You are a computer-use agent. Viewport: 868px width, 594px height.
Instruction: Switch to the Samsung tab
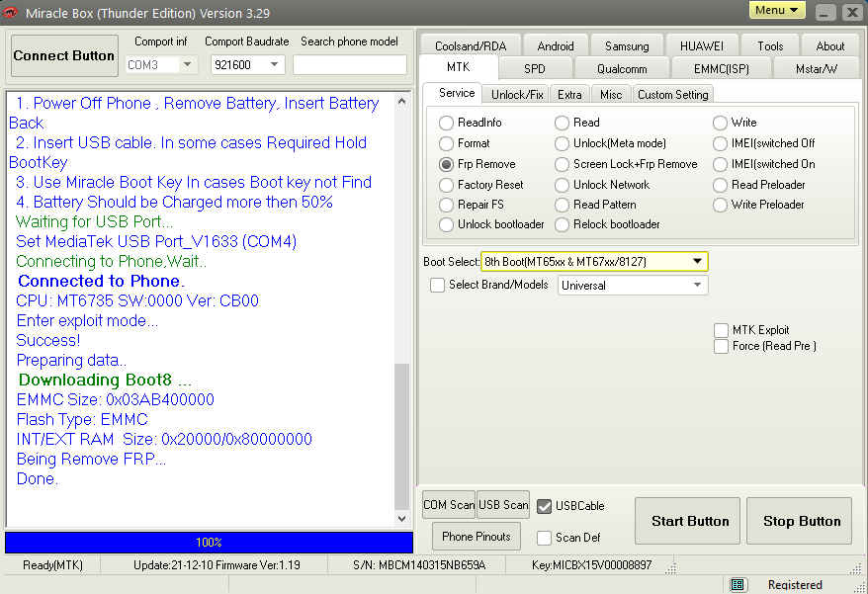pyautogui.click(x=627, y=45)
